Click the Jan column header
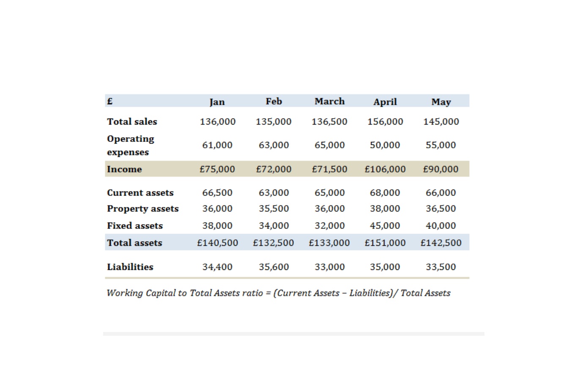Image resolution: width=588 pixels, height=378 pixels. click(x=217, y=102)
